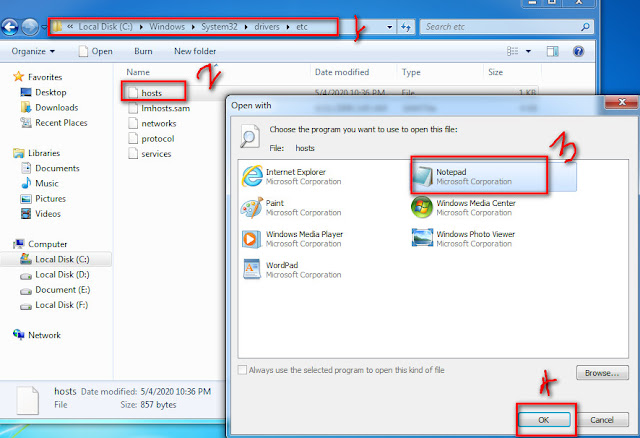The image size is (640, 438).
Task: Open Document (E:) drive in navigation pane
Action: [x=55, y=290]
